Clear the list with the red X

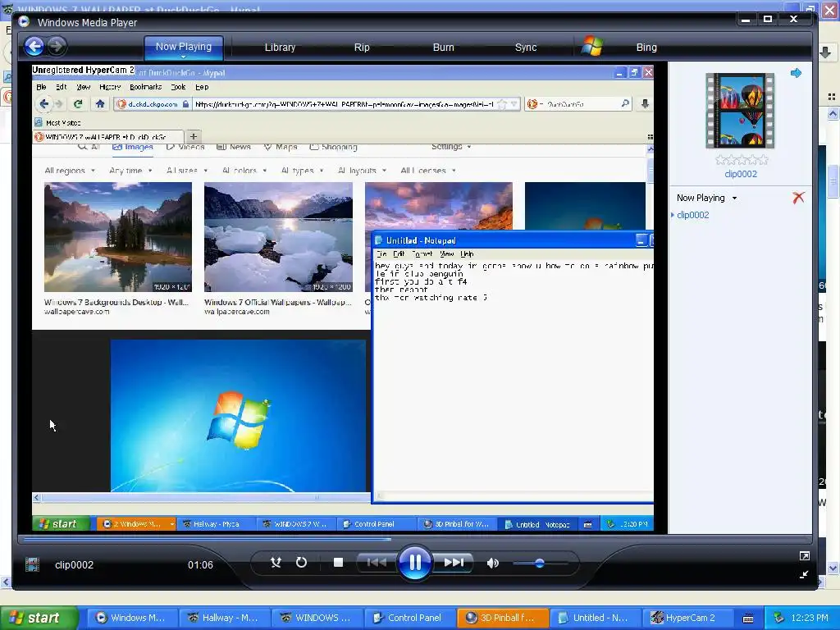pyautogui.click(x=799, y=198)
